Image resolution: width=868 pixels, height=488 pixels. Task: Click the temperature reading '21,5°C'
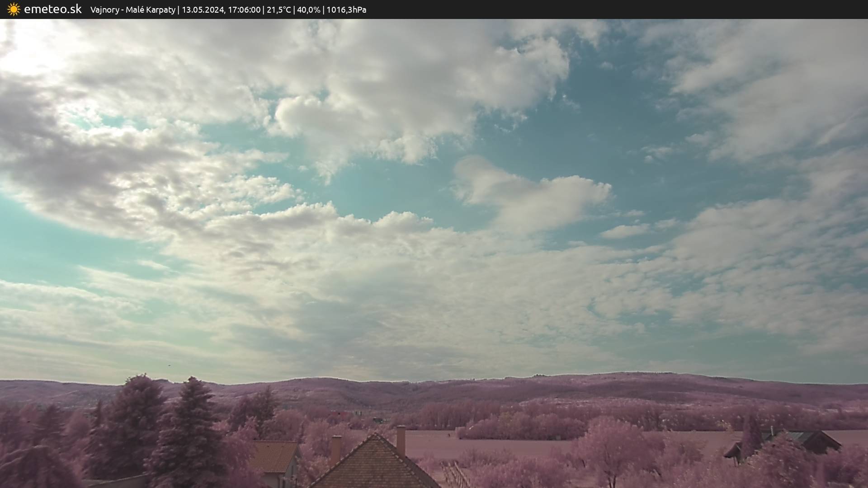pyautogui.click(x=279, y=9)
